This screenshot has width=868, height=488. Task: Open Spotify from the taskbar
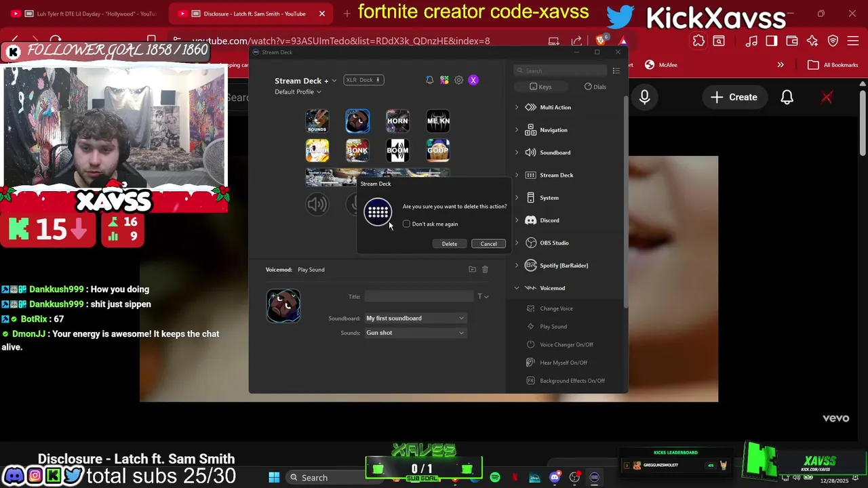pos(495,478)
